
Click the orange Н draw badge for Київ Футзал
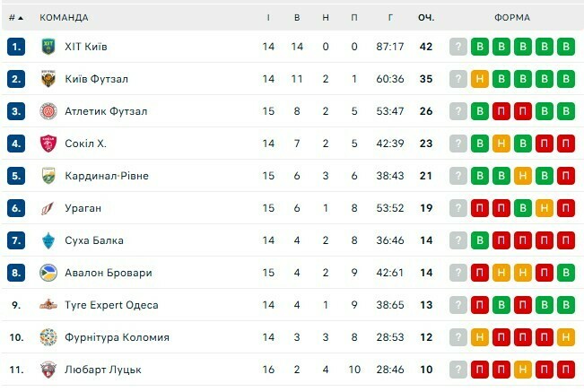point(480,79)
